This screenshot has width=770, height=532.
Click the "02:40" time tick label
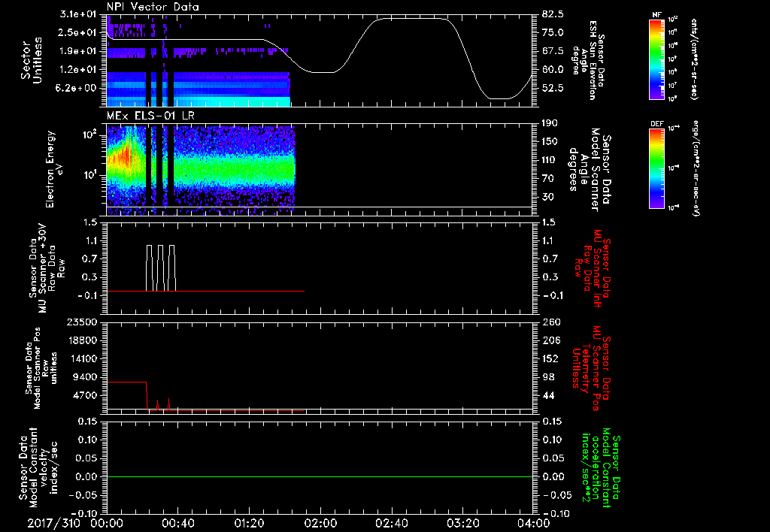click(x=391, y=523)
